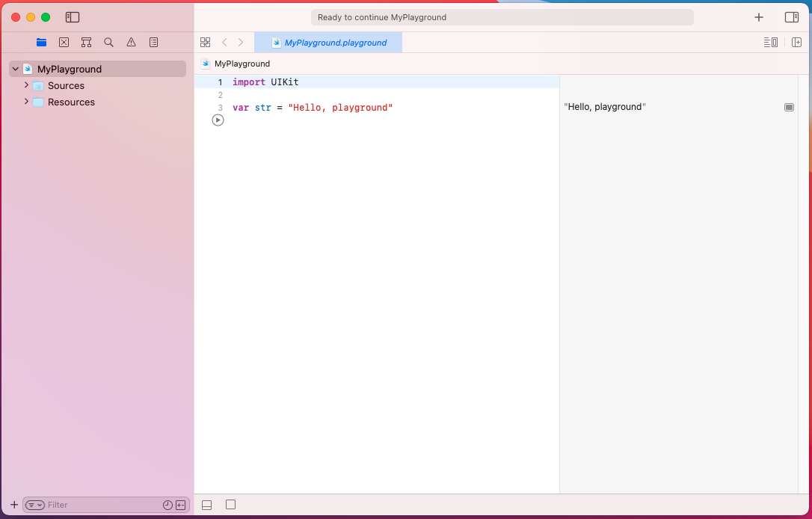The width and height of the screenshot is (812, 519).
Task: Open the Issue navigator warning icon
Action: point(131,43)
